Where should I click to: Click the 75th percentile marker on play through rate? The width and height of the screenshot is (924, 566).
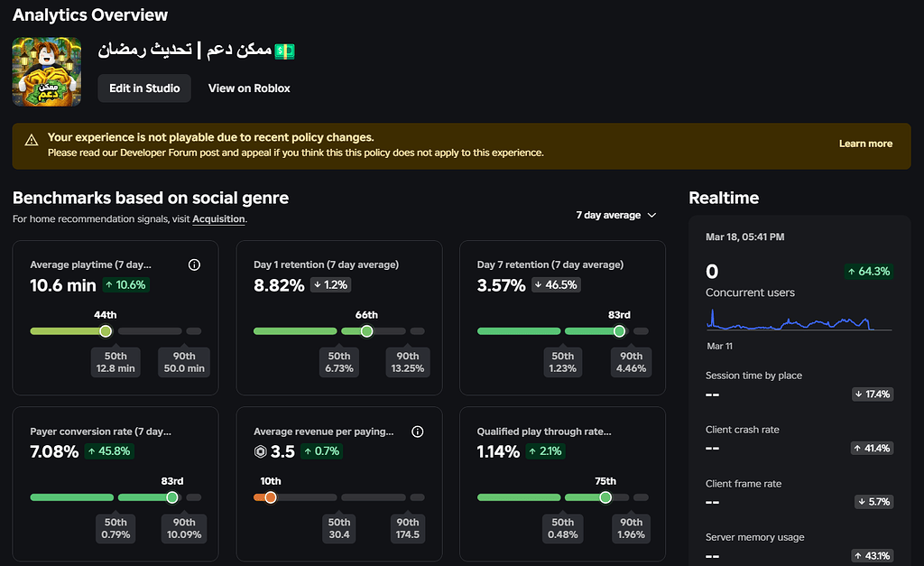(605, 497)
